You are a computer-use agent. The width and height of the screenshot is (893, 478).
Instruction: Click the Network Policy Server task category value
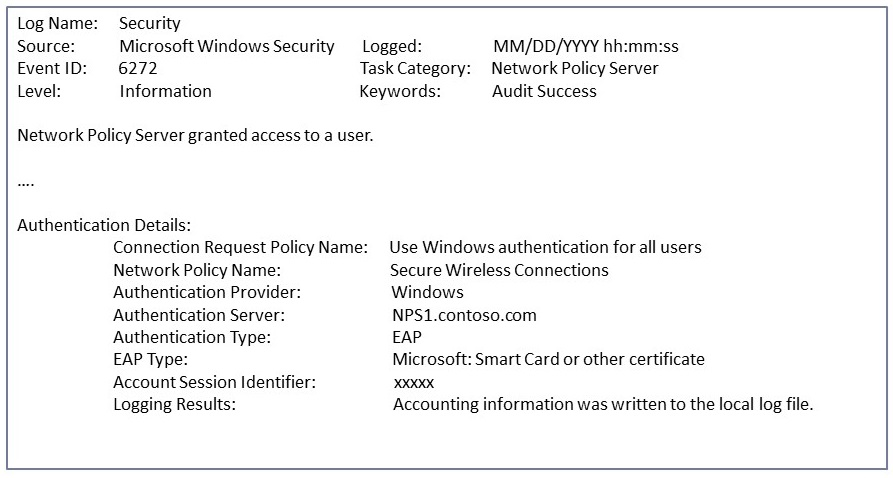(575, 69)
